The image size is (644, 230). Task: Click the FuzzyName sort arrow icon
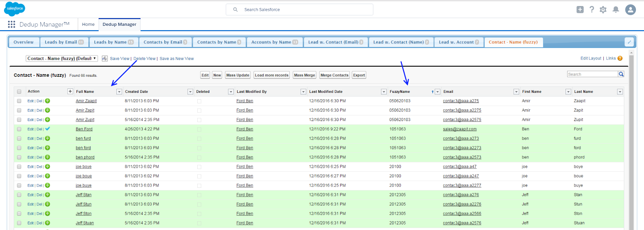tap(432, 92)
